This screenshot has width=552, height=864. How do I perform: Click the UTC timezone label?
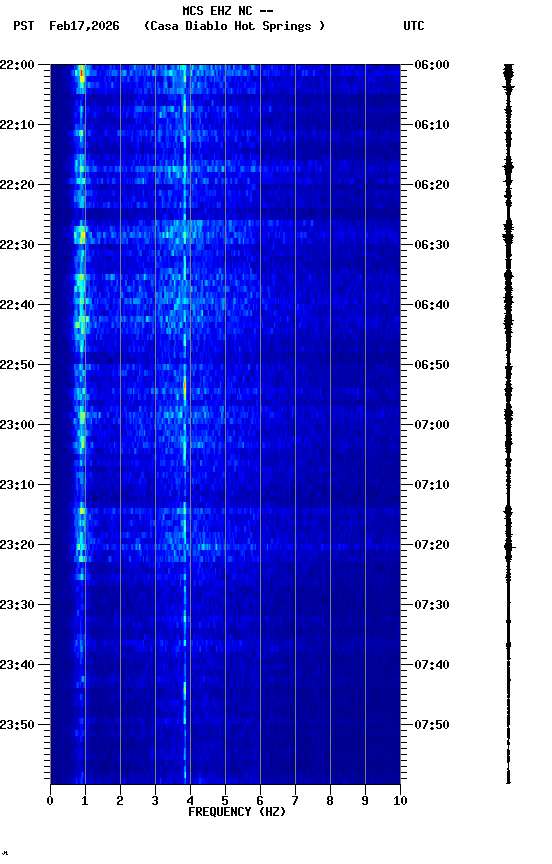tap(414, 26)
